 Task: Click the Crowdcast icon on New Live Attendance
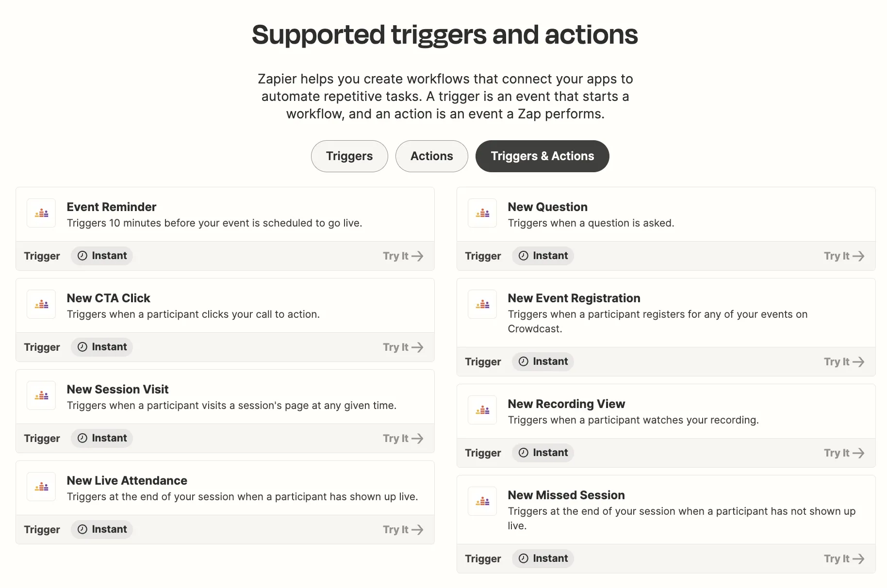coord(41,486)
